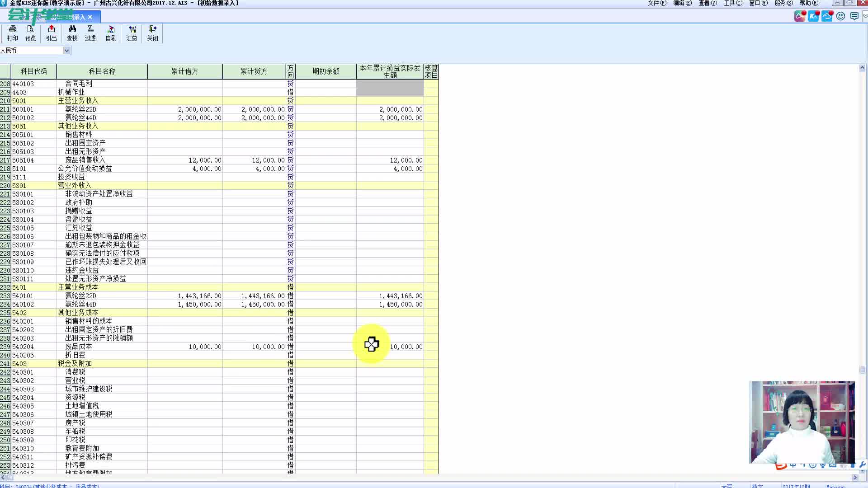Click the smiley face feedback icon

[841, 16]
